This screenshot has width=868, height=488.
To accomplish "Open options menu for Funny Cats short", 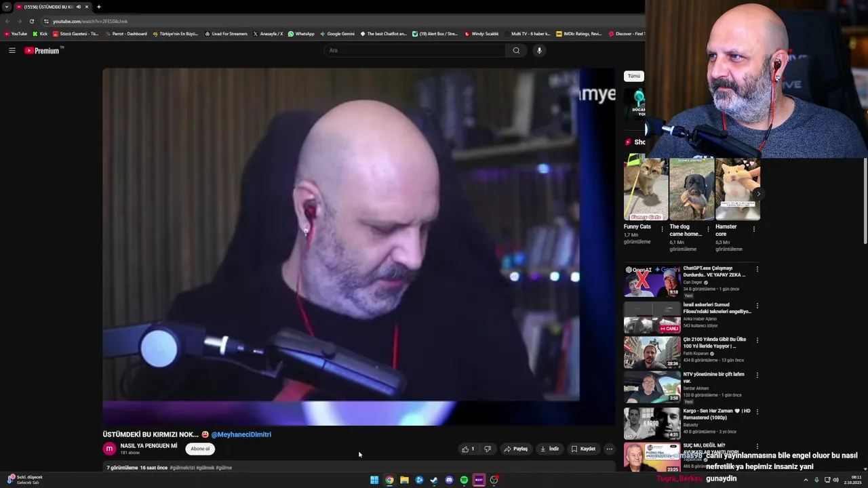I will pyautogui.click(x=663, y=229).
